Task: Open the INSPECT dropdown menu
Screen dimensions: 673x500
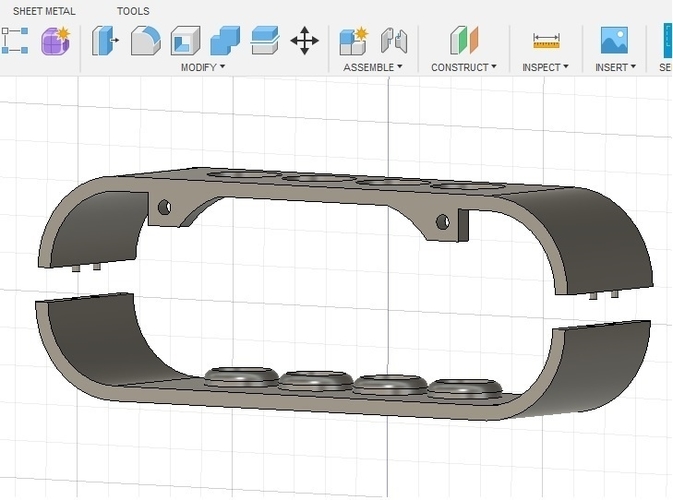Action: click(546, 67)
